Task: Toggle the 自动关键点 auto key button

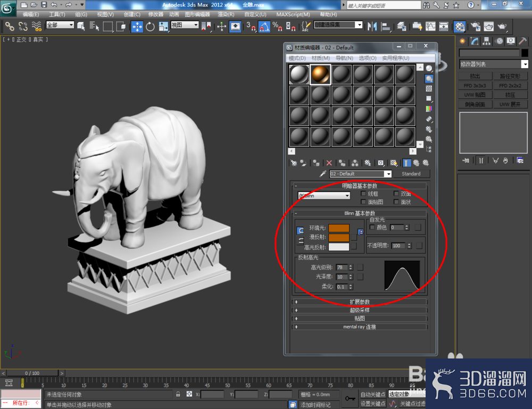Action: pyautogui.click(x=372, y=395)
